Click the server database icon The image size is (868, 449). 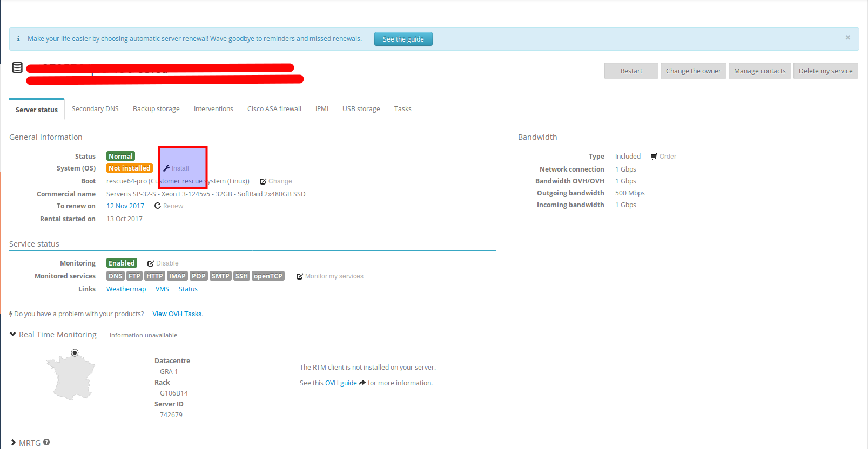[17, 67]
